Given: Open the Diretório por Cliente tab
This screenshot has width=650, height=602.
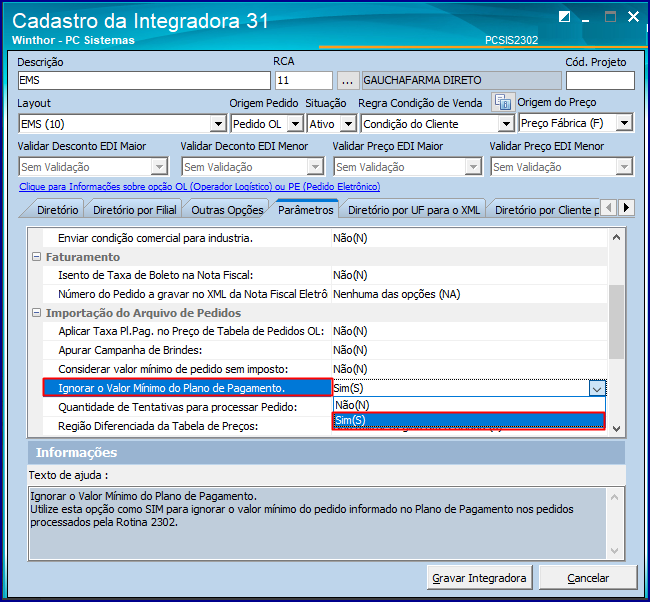Looking at the screenshot, I should tap(546, 210).
